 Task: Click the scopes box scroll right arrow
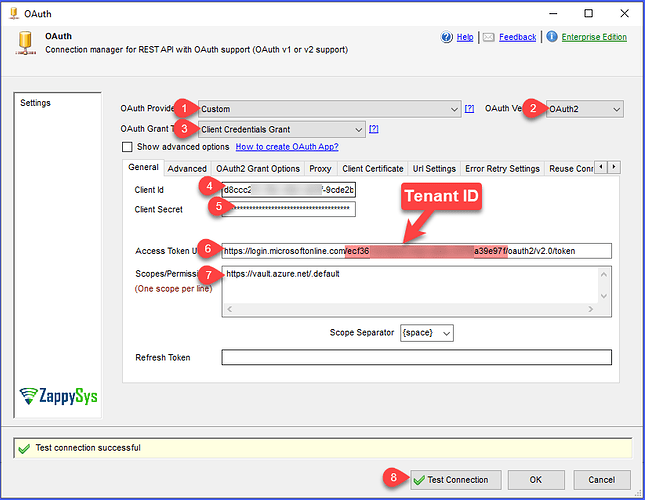pos(591,309)
